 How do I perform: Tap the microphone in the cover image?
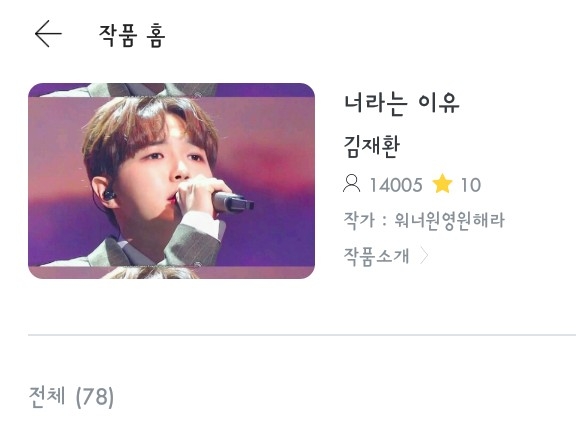click(x=232, y=202)
